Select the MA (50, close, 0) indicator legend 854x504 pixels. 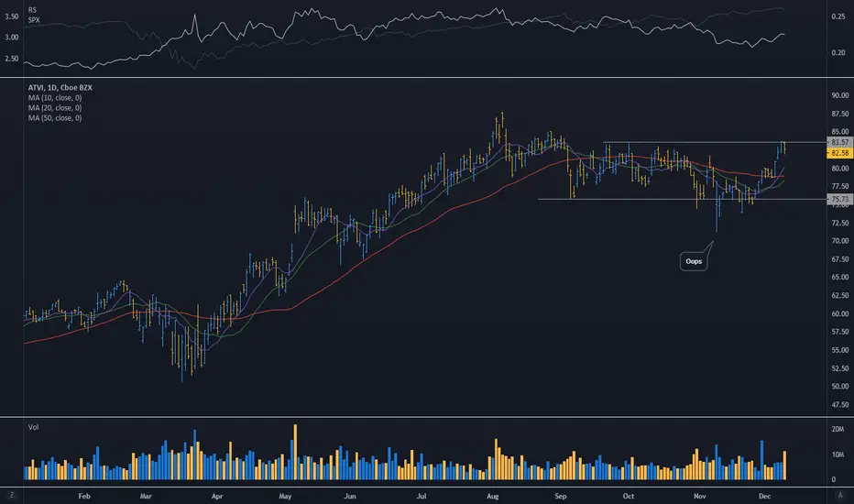(55, 117)
